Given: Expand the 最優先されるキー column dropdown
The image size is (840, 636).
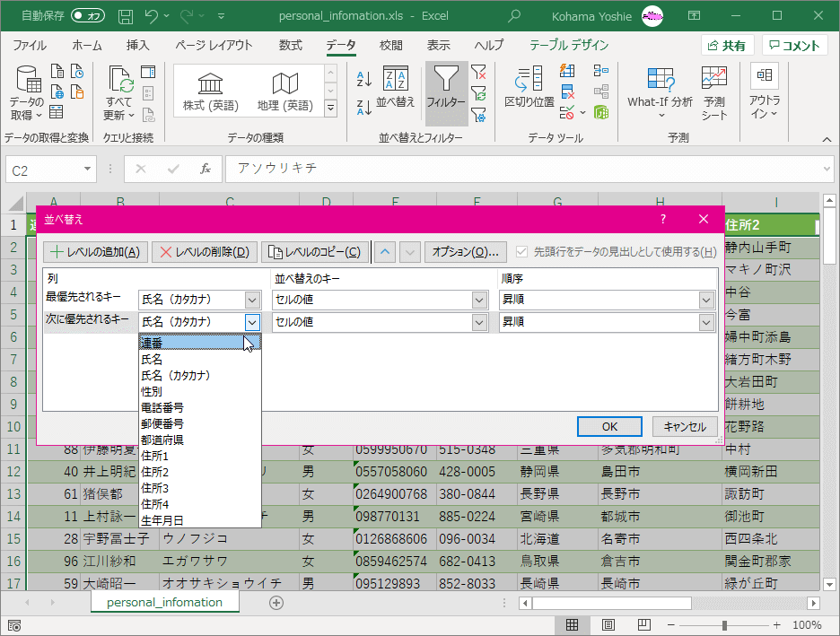Looking at the screenshot, I should [252, 300].
